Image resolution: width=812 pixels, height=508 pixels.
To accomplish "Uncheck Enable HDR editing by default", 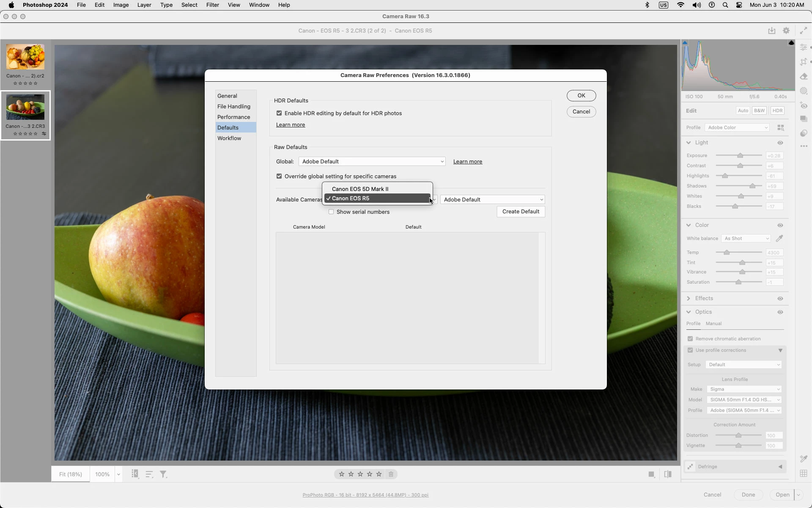I will [279, 113].
